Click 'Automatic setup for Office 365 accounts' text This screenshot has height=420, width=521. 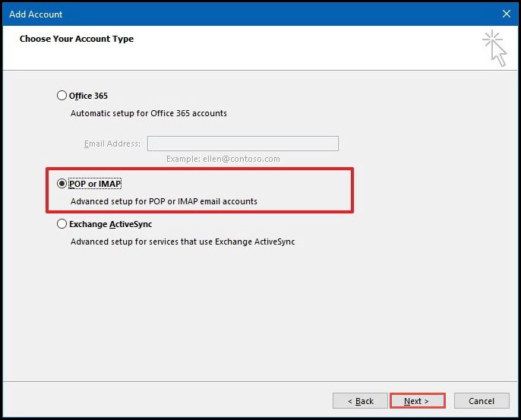(x=149, y=113)
